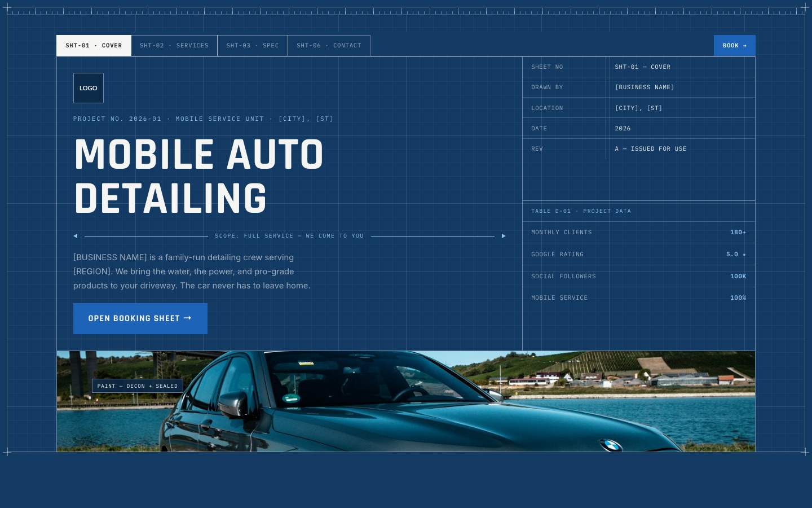Click the BOOK button
812x508 pixels.
[735, 46]
